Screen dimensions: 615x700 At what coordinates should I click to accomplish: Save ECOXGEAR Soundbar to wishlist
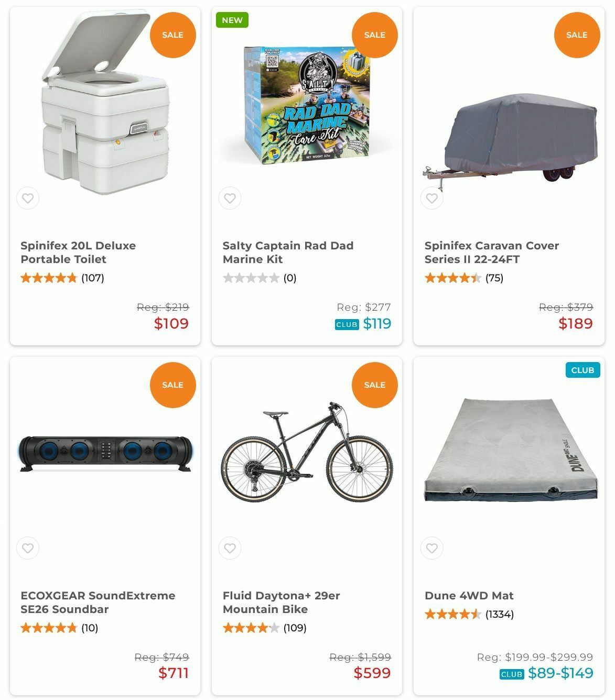(28, 549)
